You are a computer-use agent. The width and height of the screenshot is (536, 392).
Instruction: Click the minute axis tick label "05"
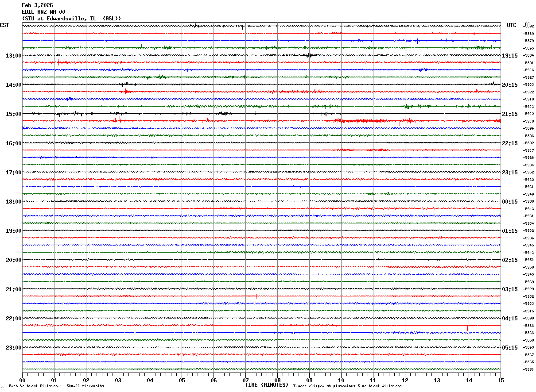pos(182,380)
